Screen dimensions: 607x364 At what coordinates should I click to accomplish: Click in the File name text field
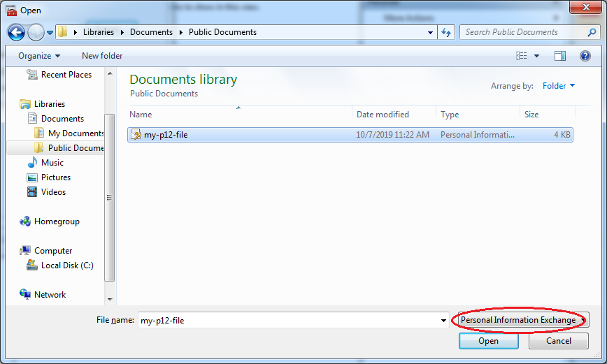tap(287, 321)
